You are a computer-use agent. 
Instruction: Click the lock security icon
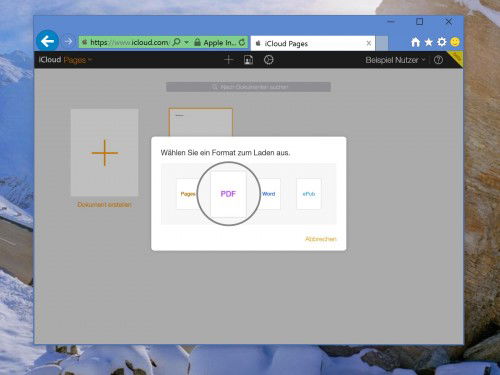[197, 42]
